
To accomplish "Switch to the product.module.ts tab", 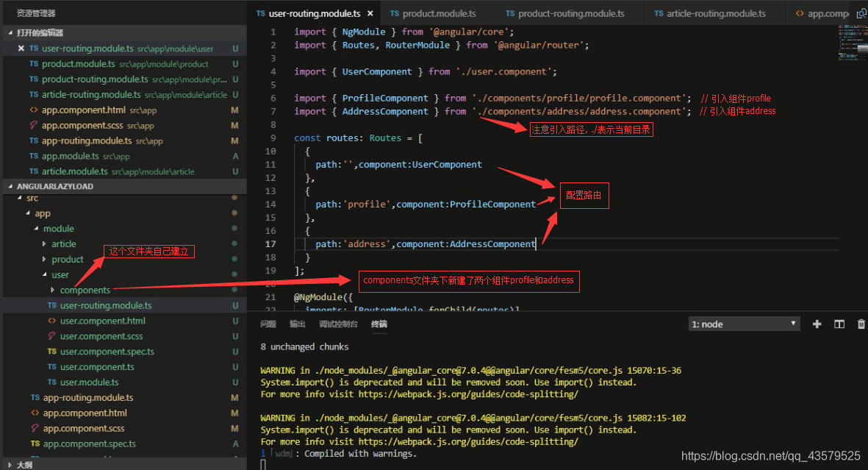I will [x=433, y=13].
